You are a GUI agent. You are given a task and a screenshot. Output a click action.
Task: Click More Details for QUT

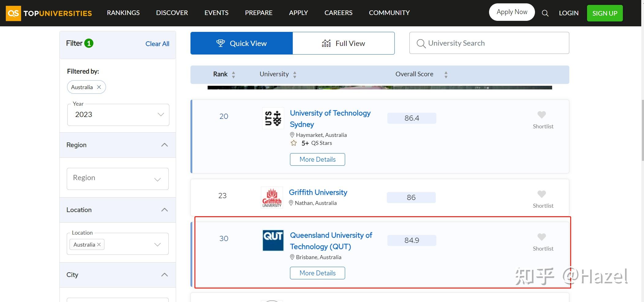317,273
